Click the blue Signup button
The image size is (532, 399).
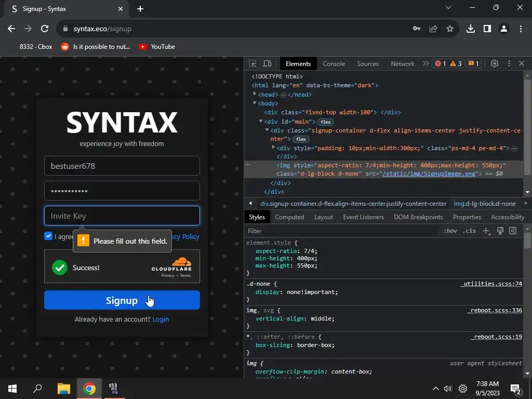point(122,300)
